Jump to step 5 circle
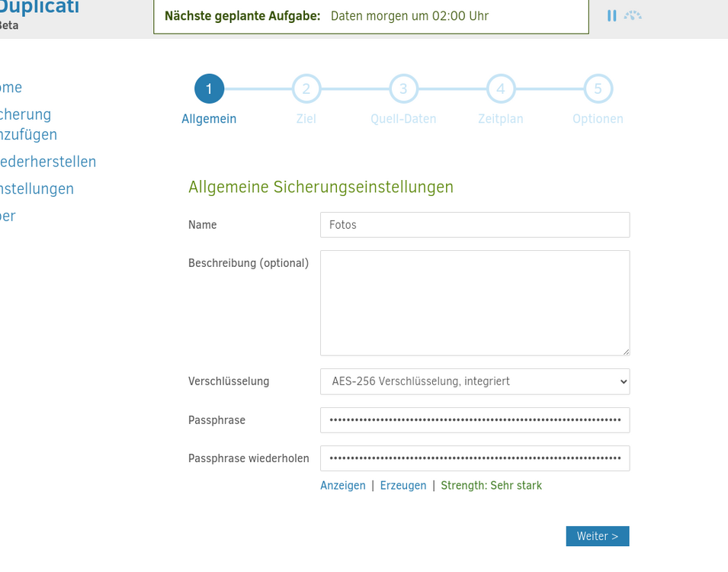The image size is (728, 572). pos(598,88)
